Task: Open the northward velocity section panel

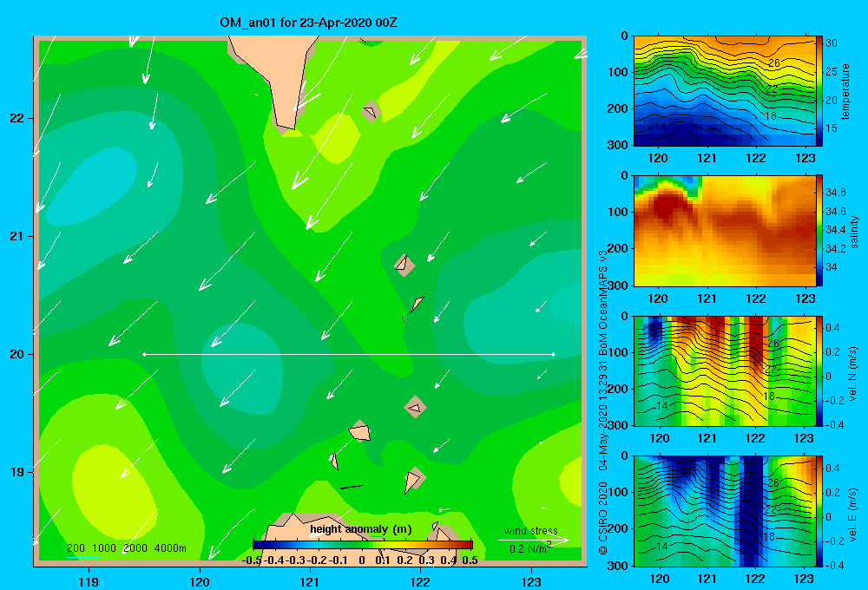Action: 725,370
